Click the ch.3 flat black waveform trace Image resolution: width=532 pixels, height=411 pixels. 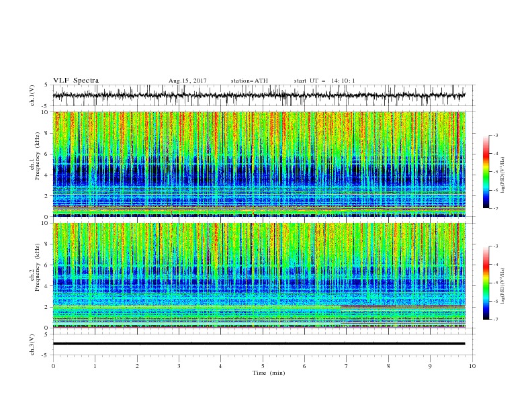click(259, 344)
